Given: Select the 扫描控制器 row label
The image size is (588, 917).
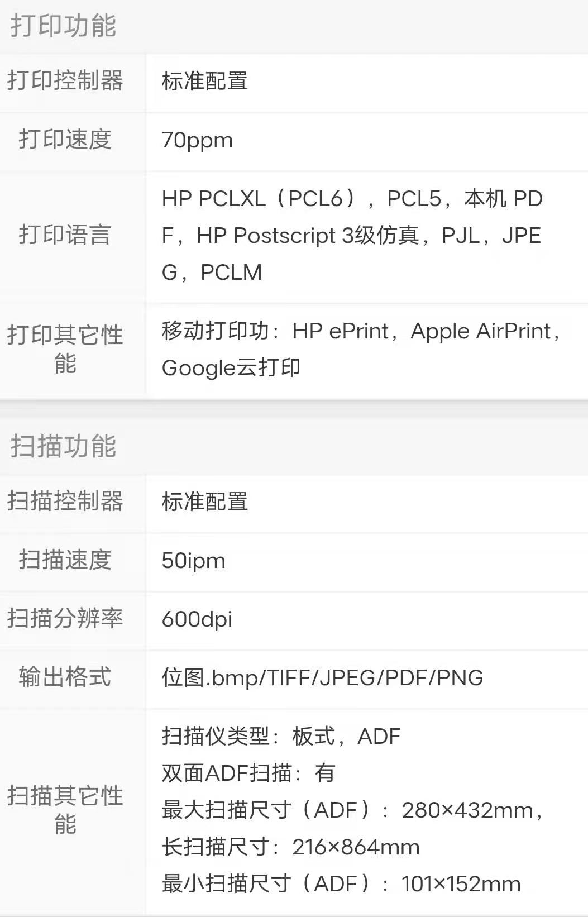Looking at the screenshot, I should click(x=65, y=501).
